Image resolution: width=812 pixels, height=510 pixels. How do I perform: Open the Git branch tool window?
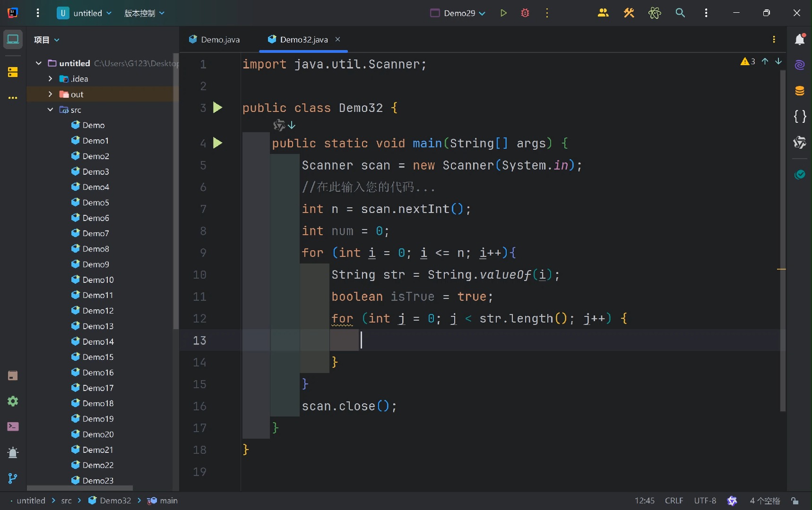point(13,478)
